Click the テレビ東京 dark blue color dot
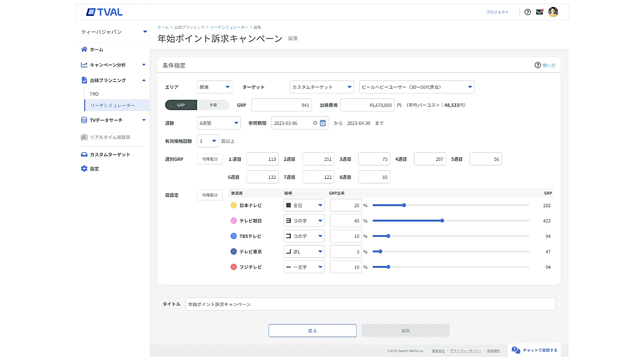 [233, 251]
